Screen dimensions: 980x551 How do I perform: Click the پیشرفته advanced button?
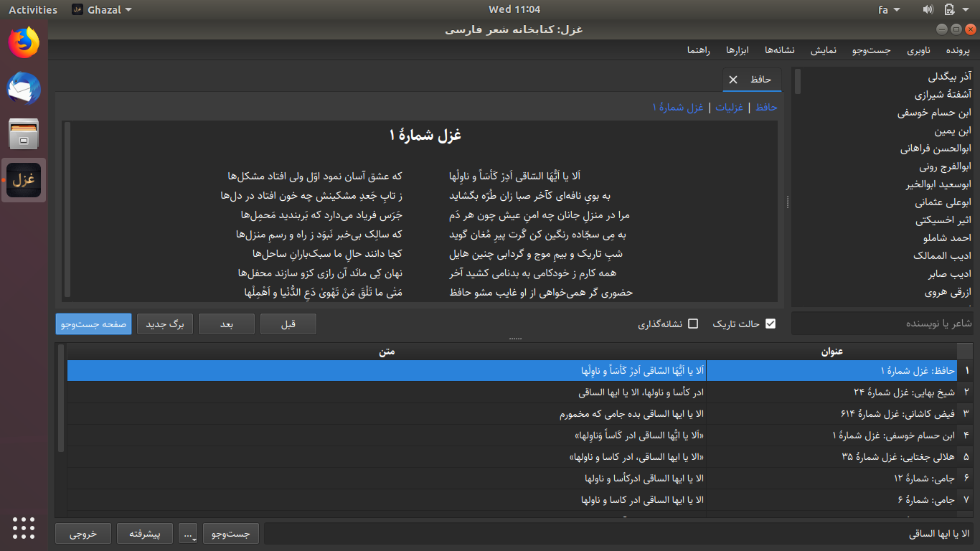tap(145, 534)
